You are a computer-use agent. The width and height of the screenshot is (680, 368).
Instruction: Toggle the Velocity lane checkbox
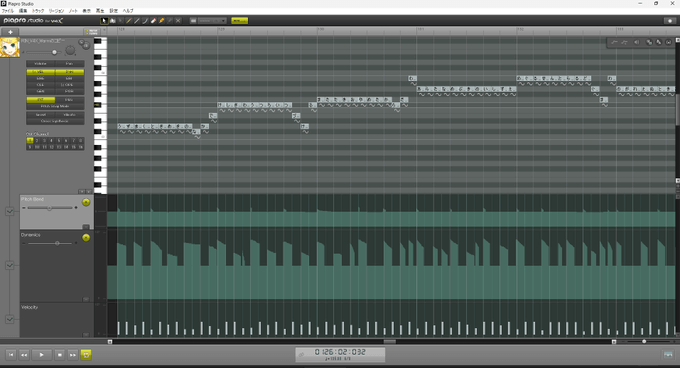pyautogui.click(x=10, y=319)
